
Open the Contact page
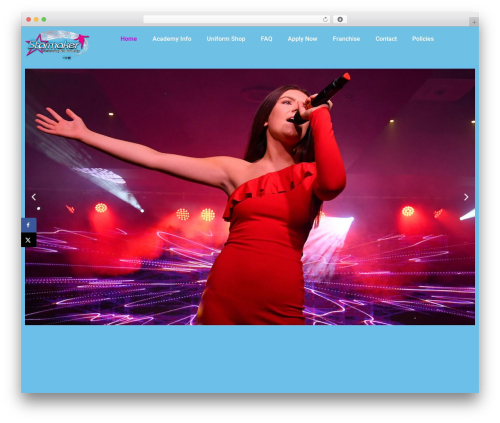(x=386, y=39)
